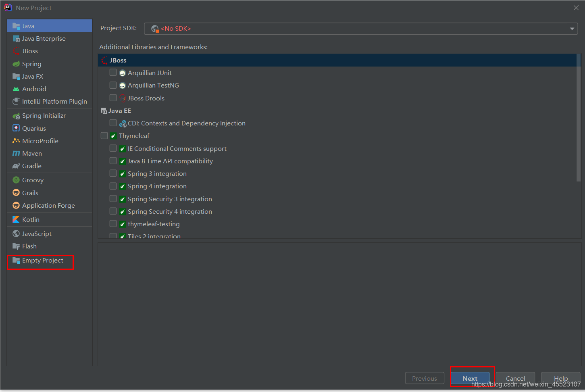Choose the Quarkus icon
The image size is (585, 392).
click(16, 128)
